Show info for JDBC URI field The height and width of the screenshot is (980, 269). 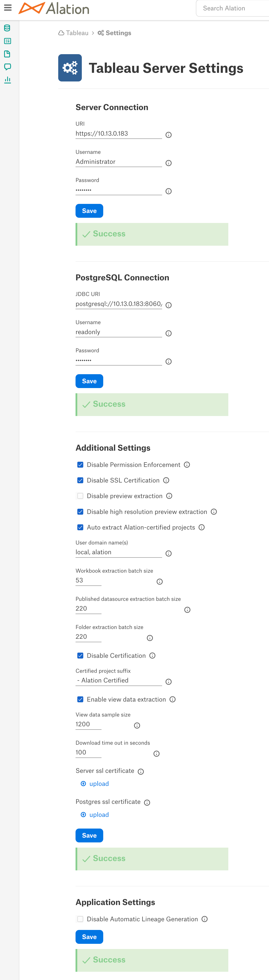click(x=169, y=305)
